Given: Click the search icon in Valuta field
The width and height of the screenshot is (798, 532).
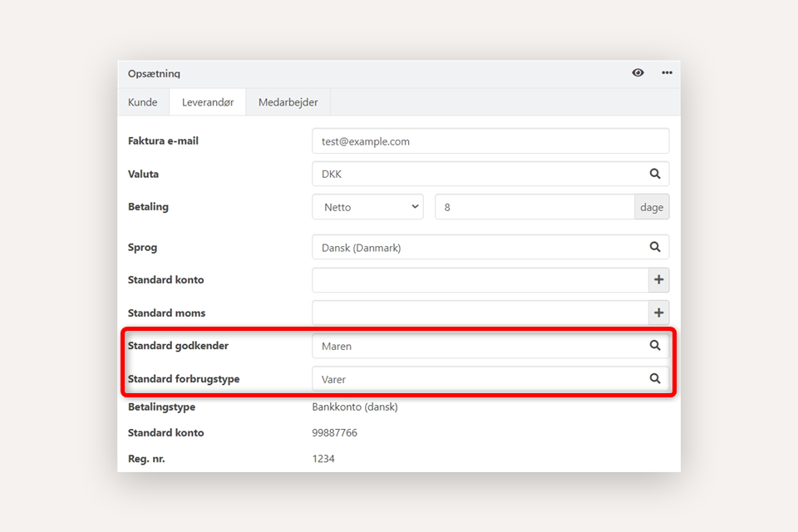Looking at the screenshot, I should tap(655, 175).
